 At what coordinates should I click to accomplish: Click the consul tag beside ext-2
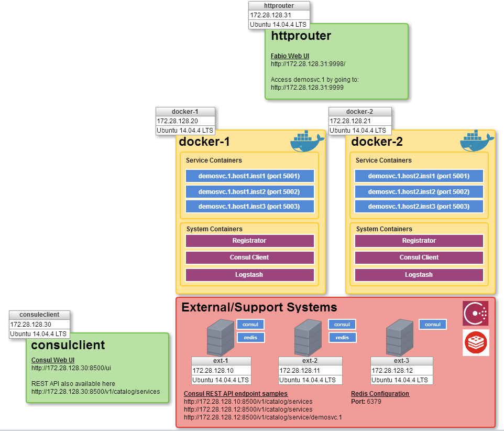pyautogui.click(x=342, y=325)
